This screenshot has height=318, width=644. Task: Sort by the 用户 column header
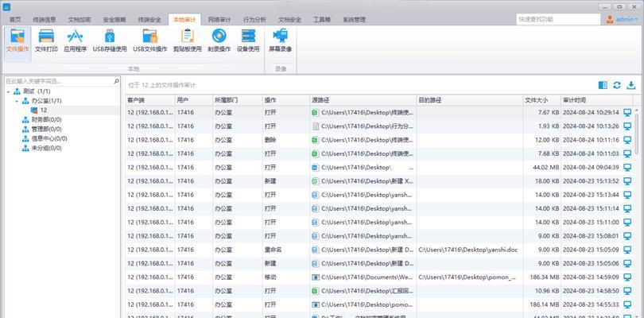click(x=193, y=100)
